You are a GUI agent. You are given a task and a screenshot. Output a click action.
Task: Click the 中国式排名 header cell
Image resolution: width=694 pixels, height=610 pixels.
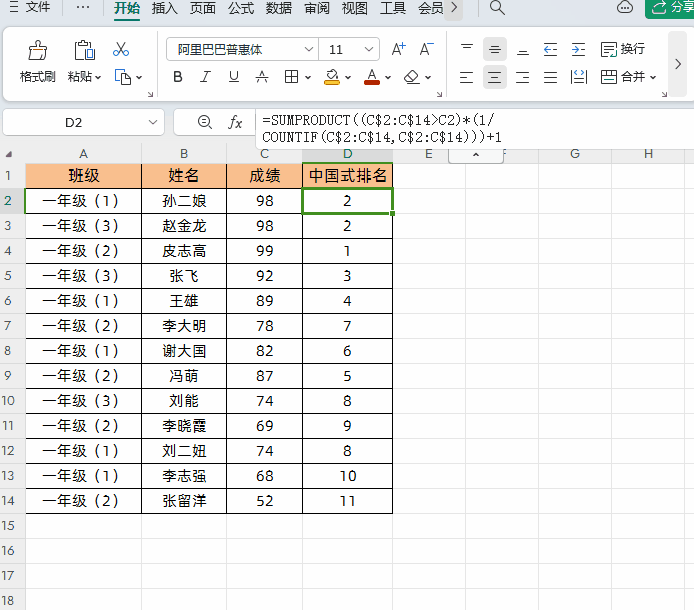coord(347,176)
